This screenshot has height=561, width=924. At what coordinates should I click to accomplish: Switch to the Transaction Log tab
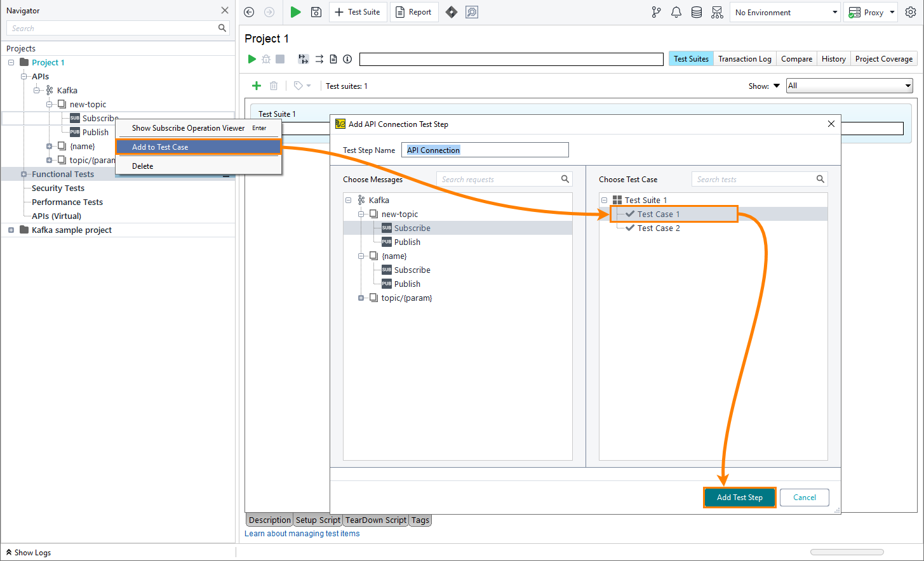click(744, 58)
